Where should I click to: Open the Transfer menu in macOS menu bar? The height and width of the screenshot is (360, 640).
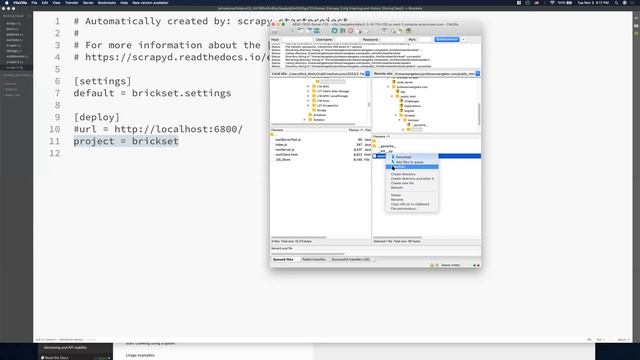(x=71, y=3)
